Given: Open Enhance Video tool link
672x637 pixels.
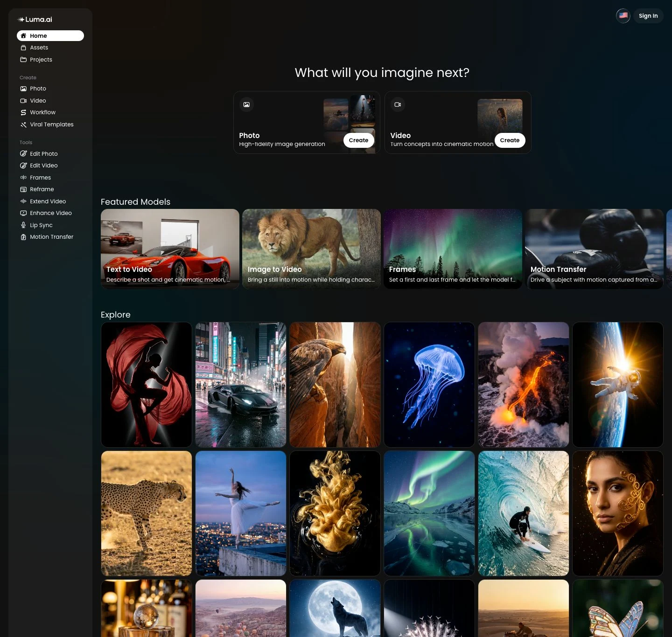Looking at the screenshot, I should (x=50, y=213).
